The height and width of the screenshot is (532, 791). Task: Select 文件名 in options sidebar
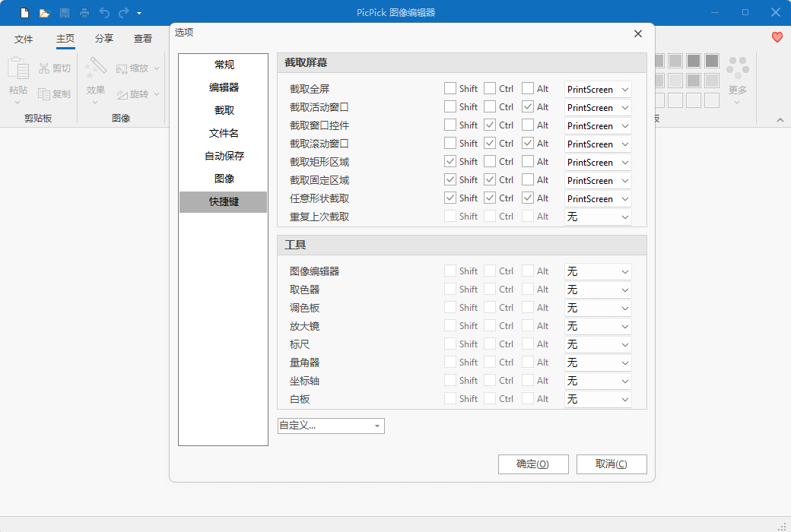pos(224,133)
